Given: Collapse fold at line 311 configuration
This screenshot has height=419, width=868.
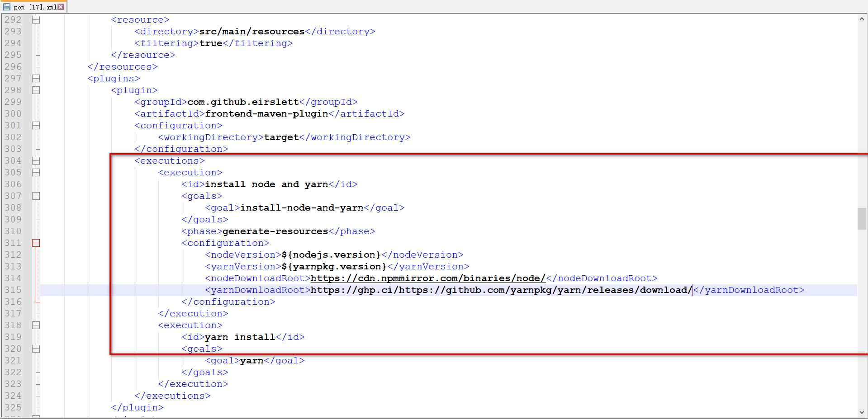Looking at the screenshot, I should click(x=36, y=243).
